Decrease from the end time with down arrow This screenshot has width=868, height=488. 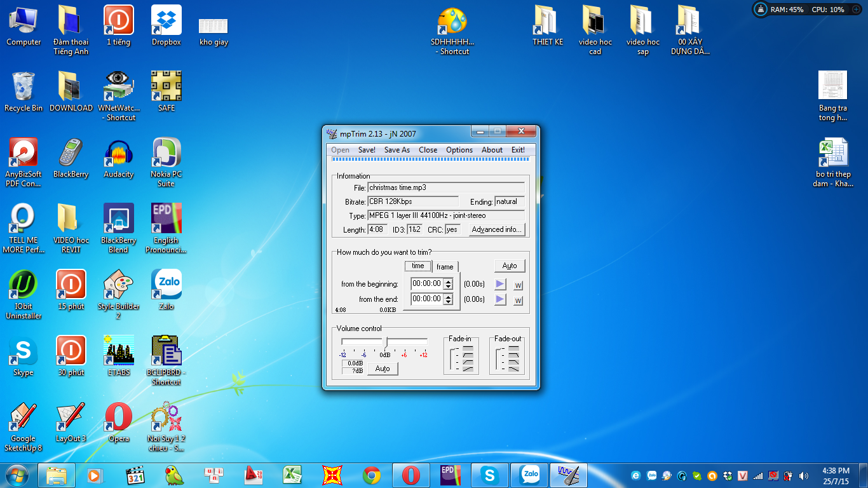pyautogui.click(x=449, y=302)
